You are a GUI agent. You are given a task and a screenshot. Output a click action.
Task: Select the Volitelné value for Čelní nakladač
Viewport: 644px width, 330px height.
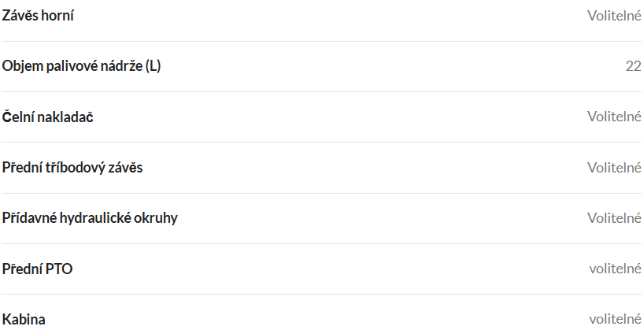coord(614,117)
